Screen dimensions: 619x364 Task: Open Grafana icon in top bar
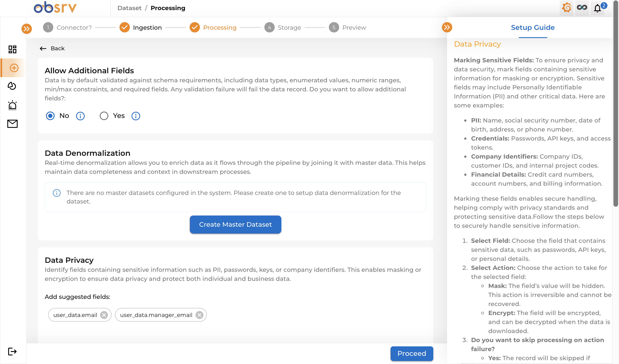pyautogui.click(x=566, y=8)
